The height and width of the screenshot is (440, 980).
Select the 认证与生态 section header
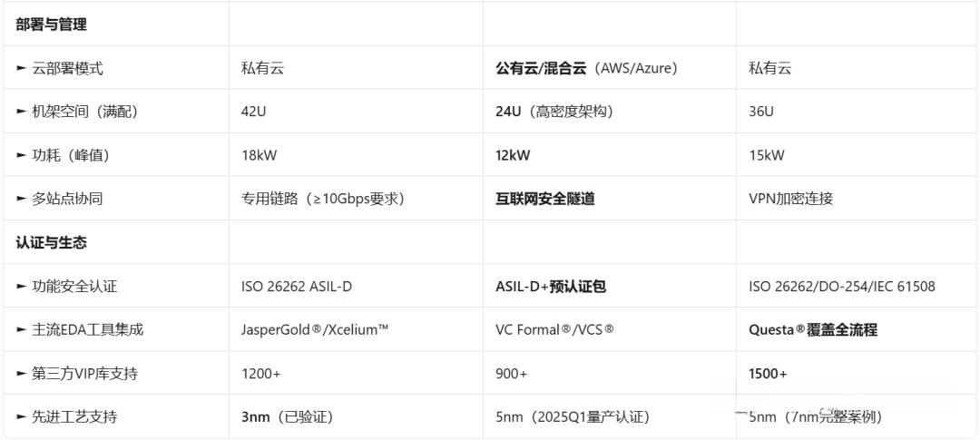51,243
